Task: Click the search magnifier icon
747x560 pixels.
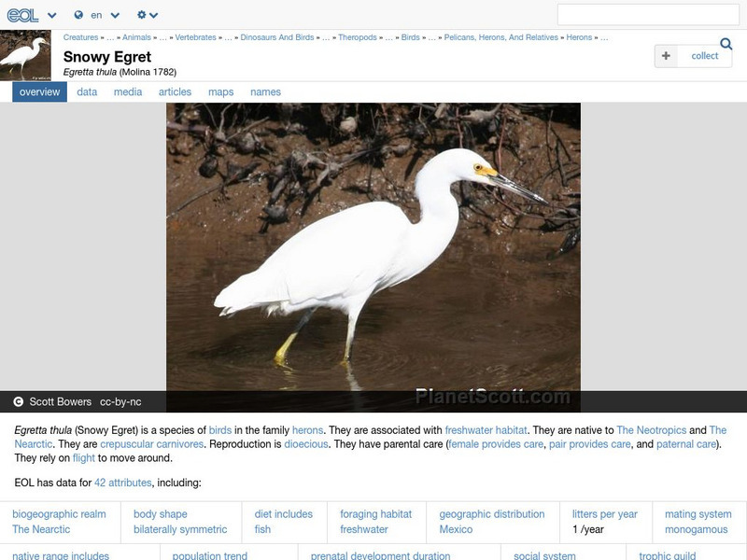Action: click(x=726, y=44)
